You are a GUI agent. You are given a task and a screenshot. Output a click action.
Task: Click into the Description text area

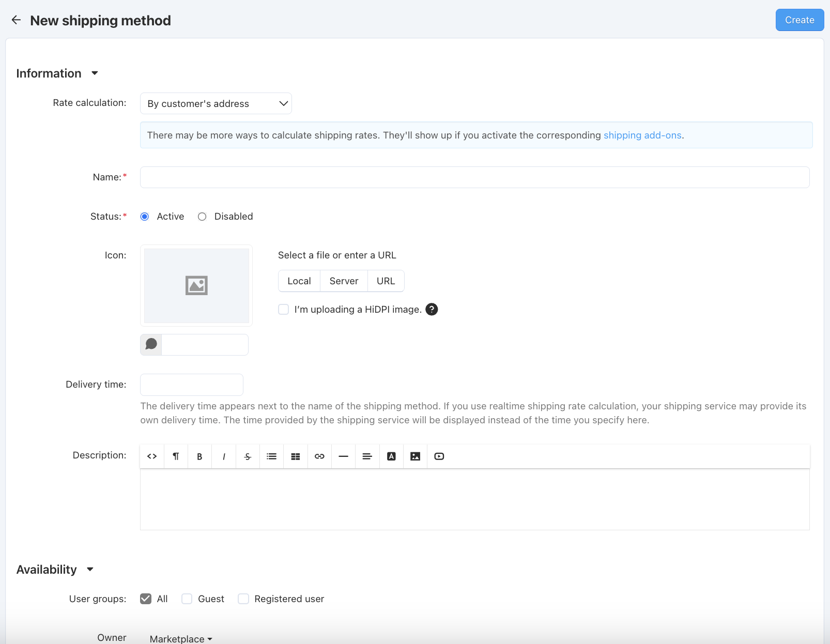[474, 499]
